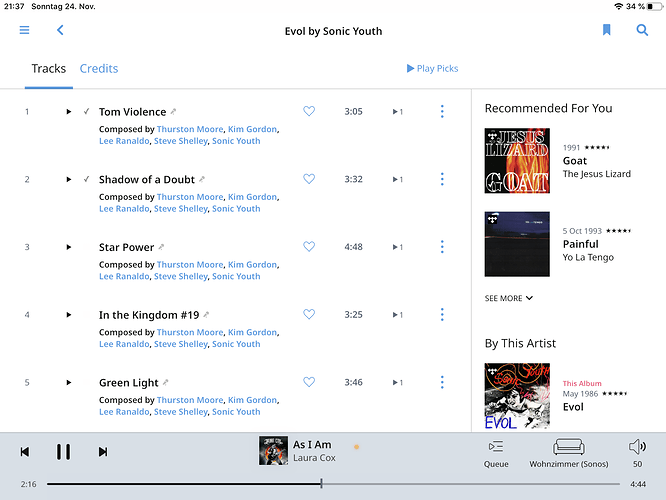This screenshot has height=500, width=666.
Task: Open Steve Shelley link under In the Kingdom #19
Action: [x=181, y=345]
